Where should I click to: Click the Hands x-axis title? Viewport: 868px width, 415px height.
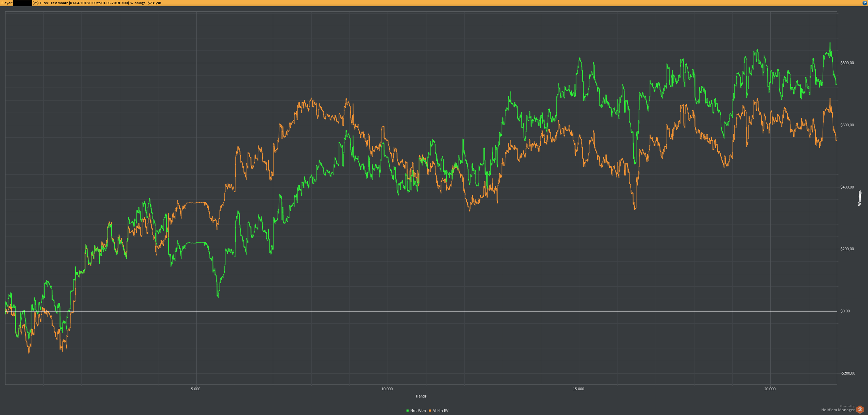(421, 396)
